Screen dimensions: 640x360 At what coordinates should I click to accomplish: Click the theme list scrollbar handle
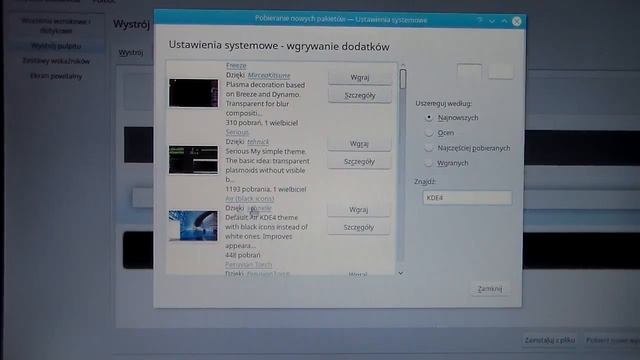tap(403, 79)
